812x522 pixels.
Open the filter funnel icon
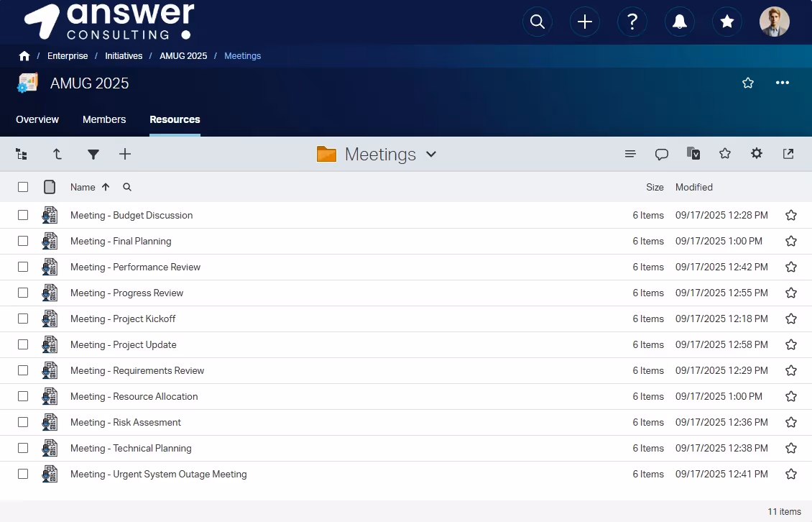point(93,154)
